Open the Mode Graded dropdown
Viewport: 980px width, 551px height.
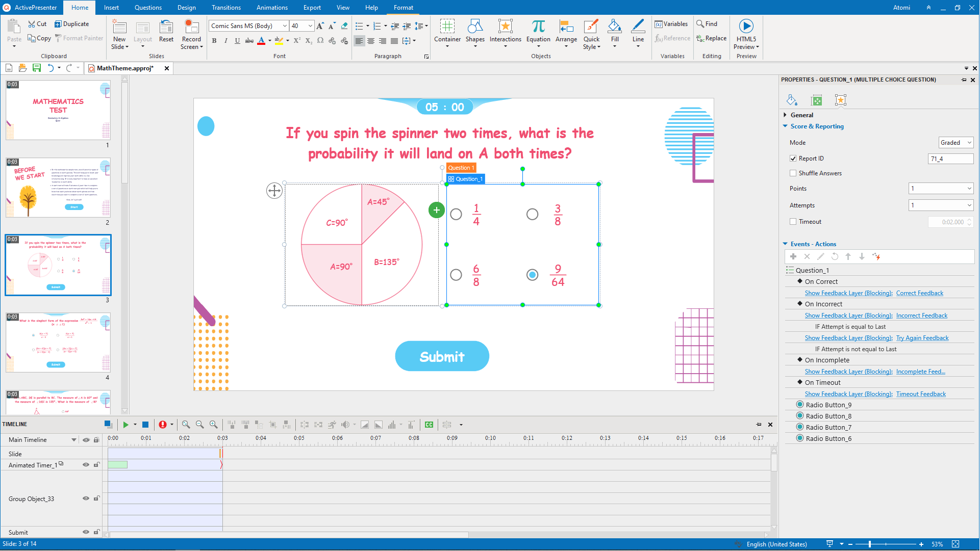point(956,143)
